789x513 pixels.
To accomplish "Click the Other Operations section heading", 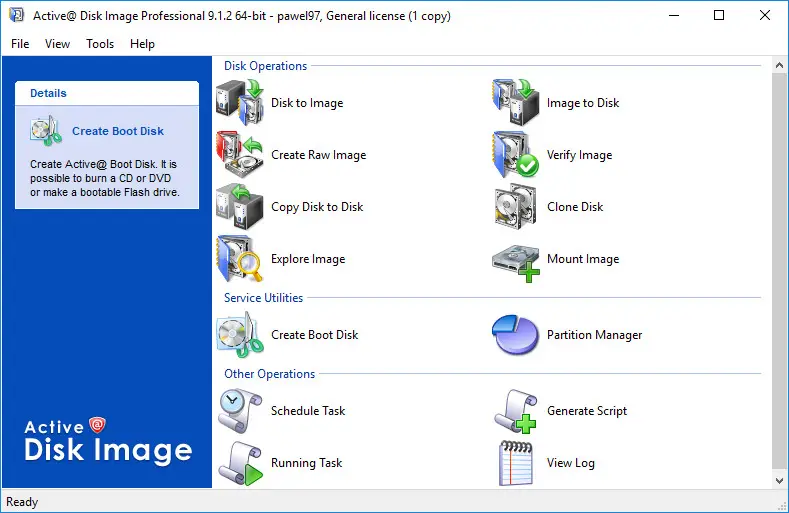I will click(x=269, y=374).
